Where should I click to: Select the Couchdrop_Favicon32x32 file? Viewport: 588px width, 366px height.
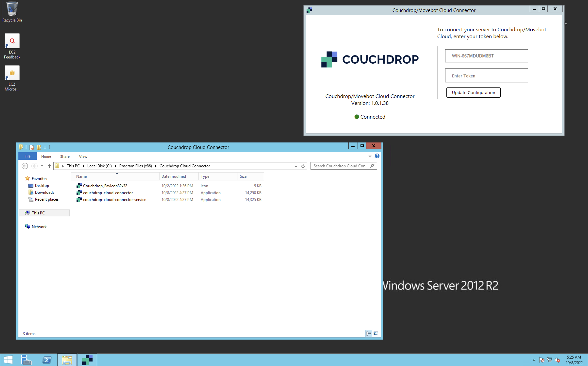pos(105,186)
